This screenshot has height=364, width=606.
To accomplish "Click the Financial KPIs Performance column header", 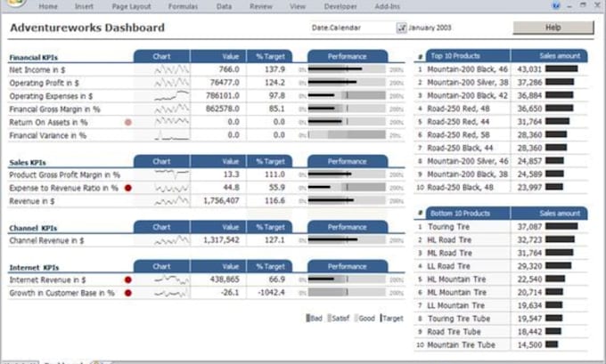I will click(x=348, y=56).
